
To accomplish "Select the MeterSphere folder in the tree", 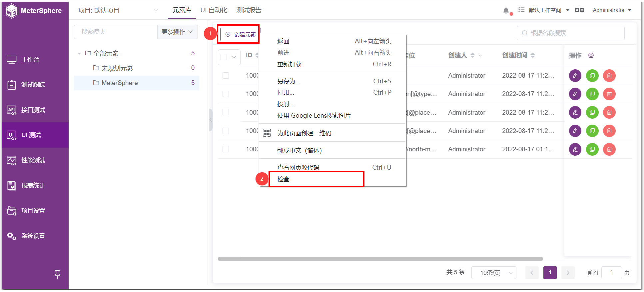I will coord(137,83).
